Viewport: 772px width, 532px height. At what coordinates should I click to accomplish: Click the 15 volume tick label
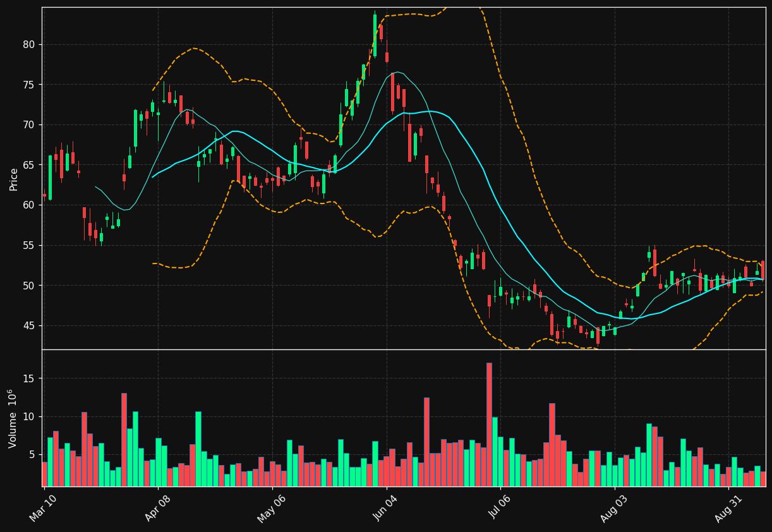click(30, 378)
